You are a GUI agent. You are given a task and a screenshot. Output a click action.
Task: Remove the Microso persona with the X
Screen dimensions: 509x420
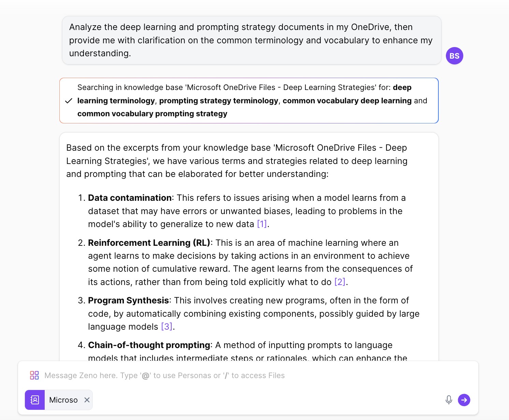(87, 400)
